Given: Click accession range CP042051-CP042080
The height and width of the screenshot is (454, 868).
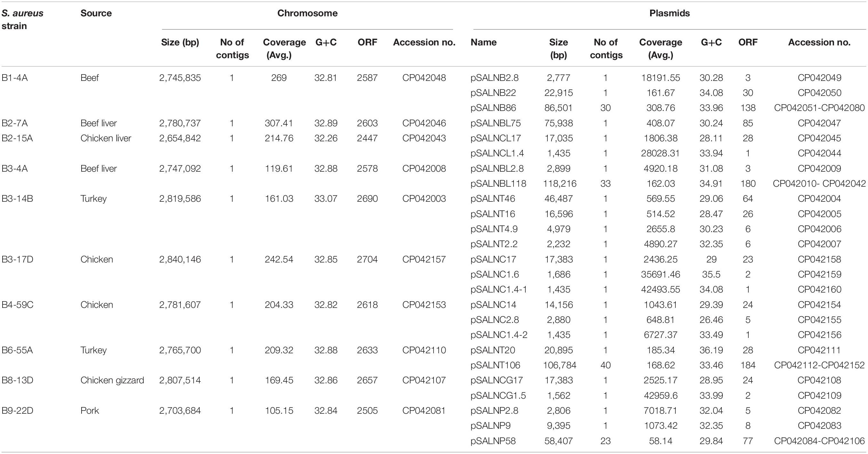Looking at the screenshot, I should [x=819, y=108].
